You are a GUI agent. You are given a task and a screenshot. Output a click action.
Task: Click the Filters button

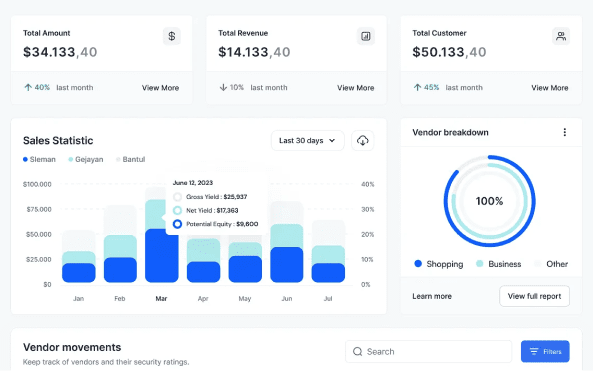pos(545,351)
